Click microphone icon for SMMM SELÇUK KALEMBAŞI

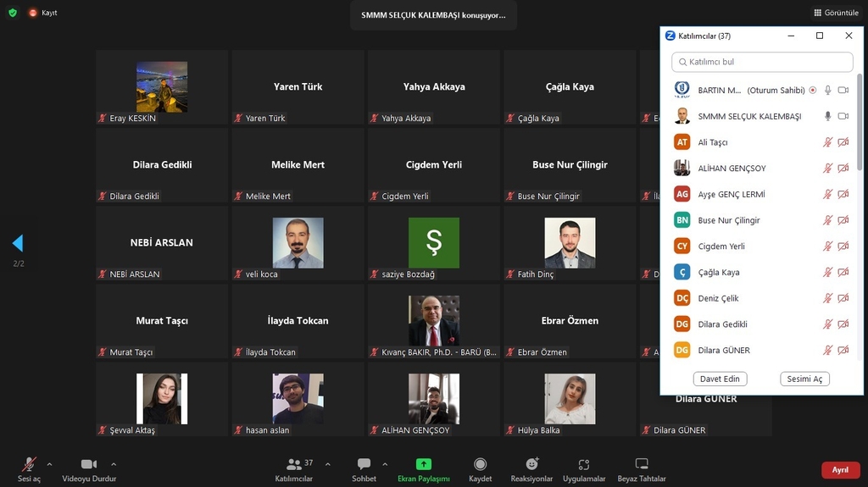click(827, 116)
